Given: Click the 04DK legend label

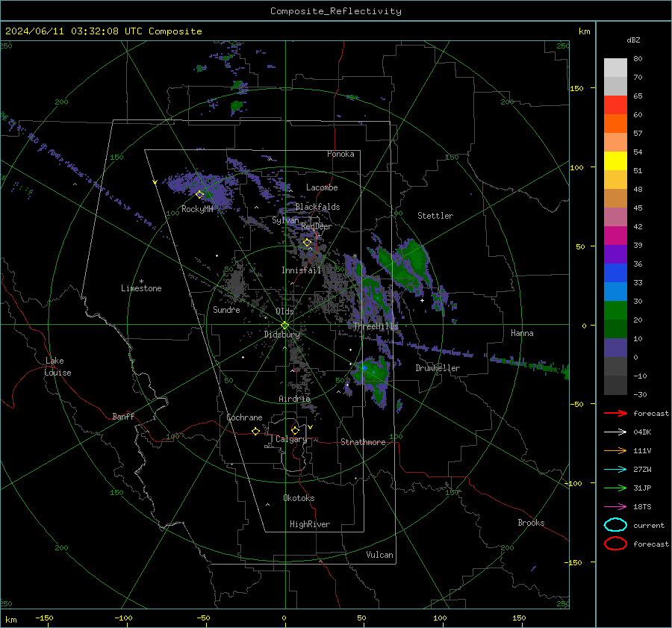Looking at the screenshot, I should pos(642,432).
